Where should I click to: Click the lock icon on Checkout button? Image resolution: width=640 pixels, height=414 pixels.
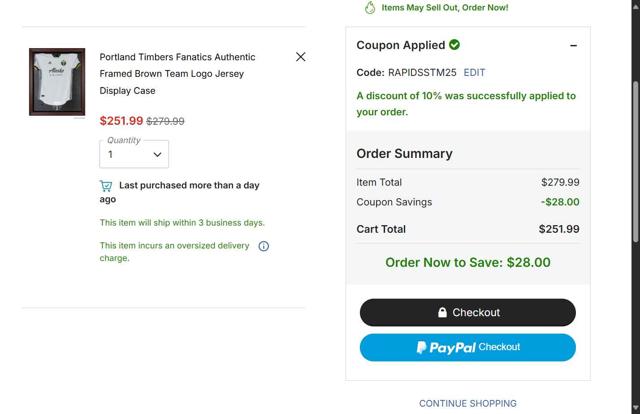(442, 313)
